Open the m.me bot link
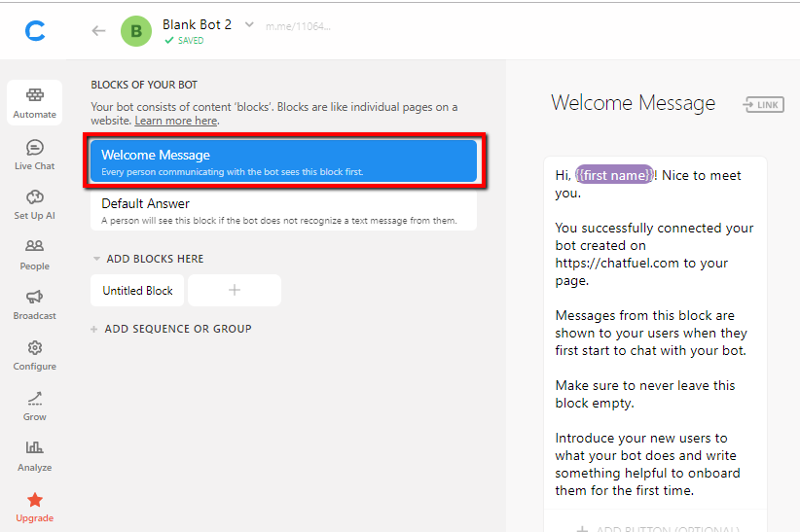 (x=298, y=26)
